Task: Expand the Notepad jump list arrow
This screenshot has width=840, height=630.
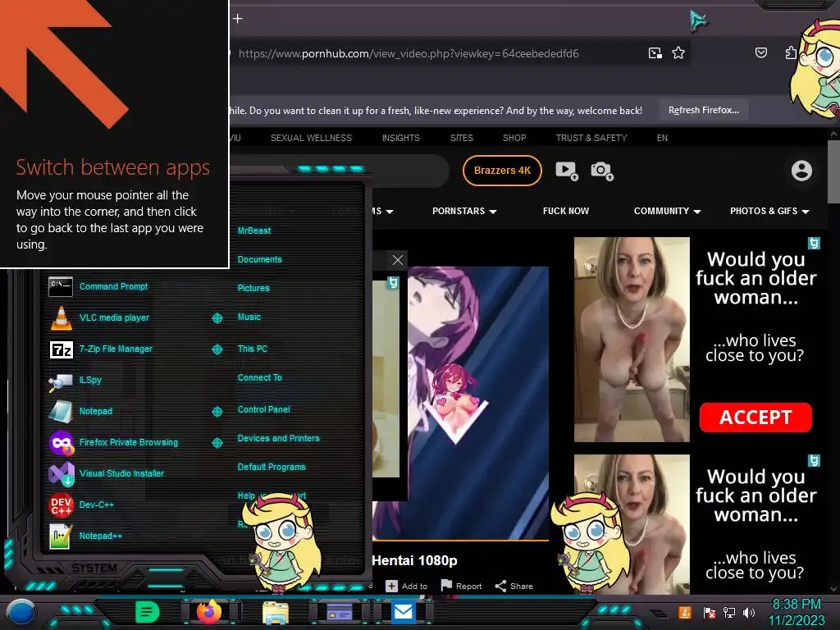Action: (x=217, y=412)
